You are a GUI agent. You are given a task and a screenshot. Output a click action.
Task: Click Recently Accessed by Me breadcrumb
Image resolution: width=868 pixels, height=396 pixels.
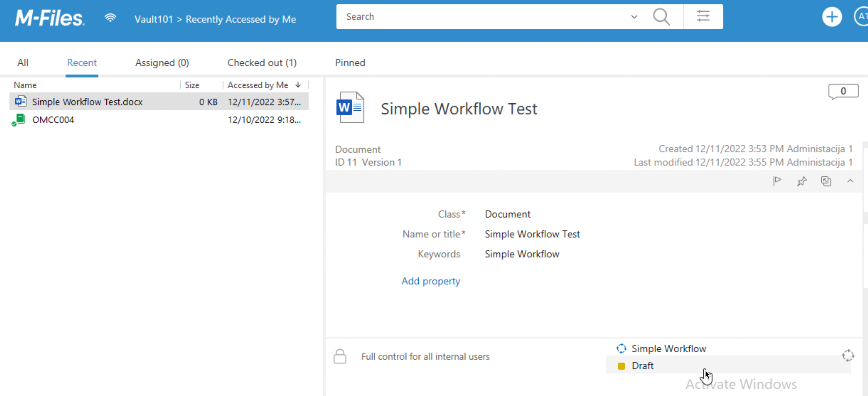coord(241,19)
